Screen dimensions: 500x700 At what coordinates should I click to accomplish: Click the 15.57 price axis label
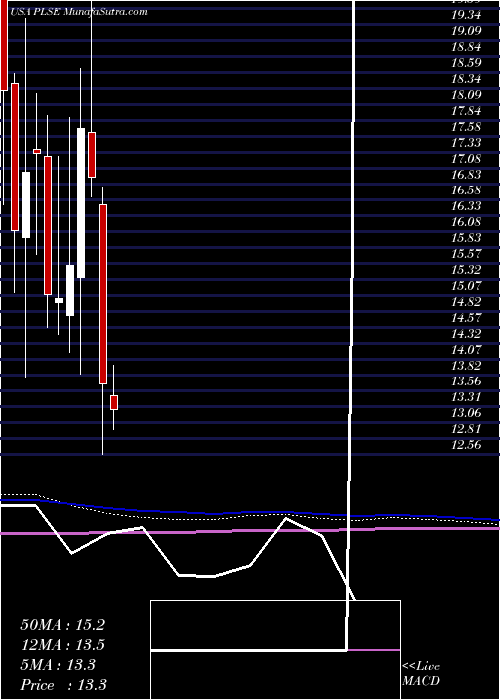466,254
